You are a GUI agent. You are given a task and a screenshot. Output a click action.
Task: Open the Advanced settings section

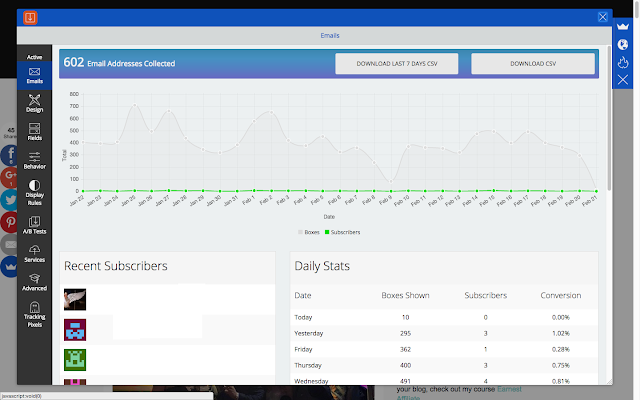coord(34,282)
